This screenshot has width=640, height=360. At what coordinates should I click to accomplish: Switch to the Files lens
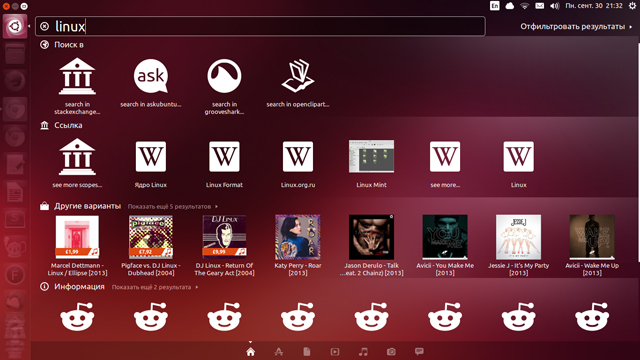coord(307,352)
